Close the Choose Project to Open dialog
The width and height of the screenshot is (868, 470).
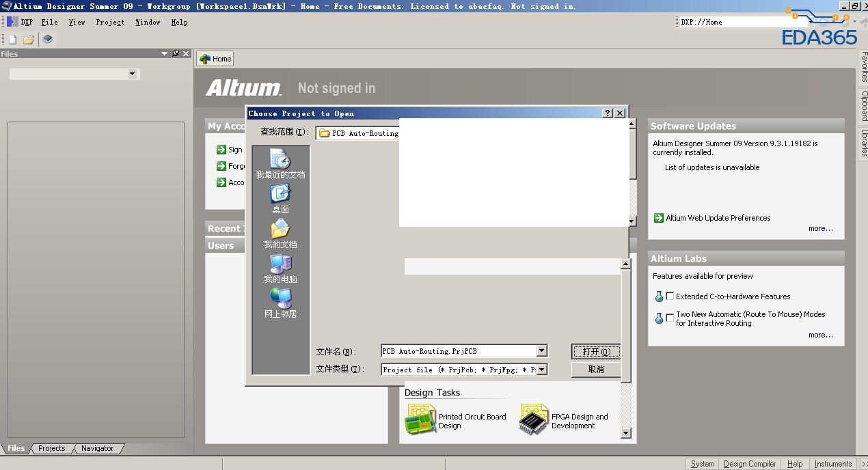pyautogui.click(x=620, y=113)
